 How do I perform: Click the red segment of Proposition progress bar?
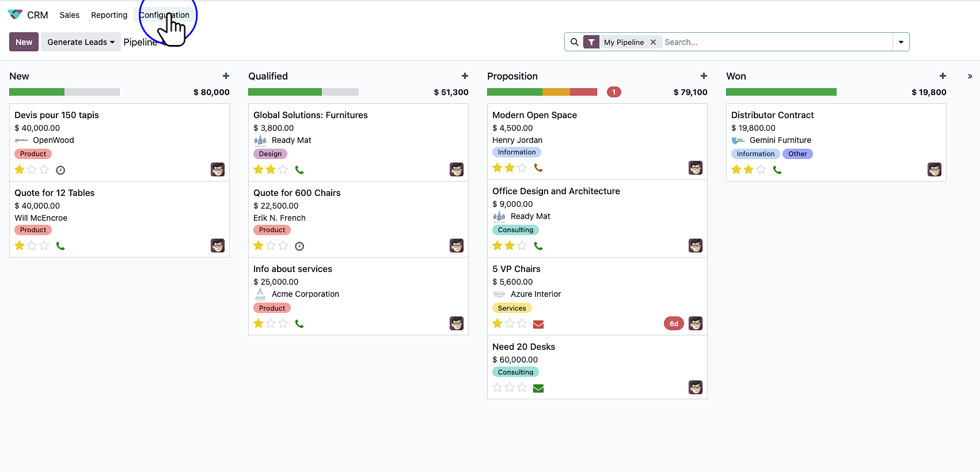pyautogui.click(x=583, y=92)
